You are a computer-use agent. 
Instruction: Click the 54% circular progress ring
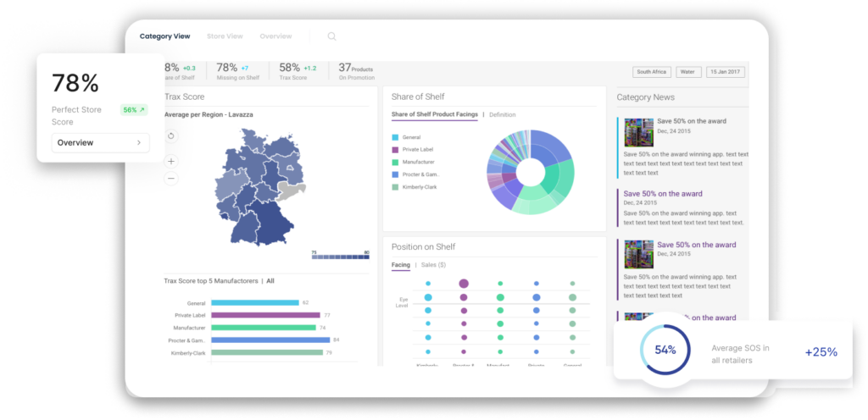(665, 350)
